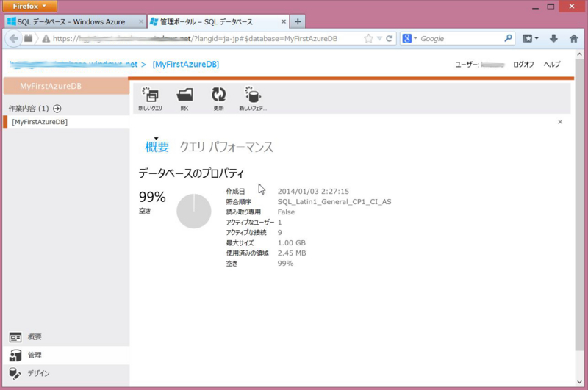Reload the page using the address bar reload icon

[390, 38]
